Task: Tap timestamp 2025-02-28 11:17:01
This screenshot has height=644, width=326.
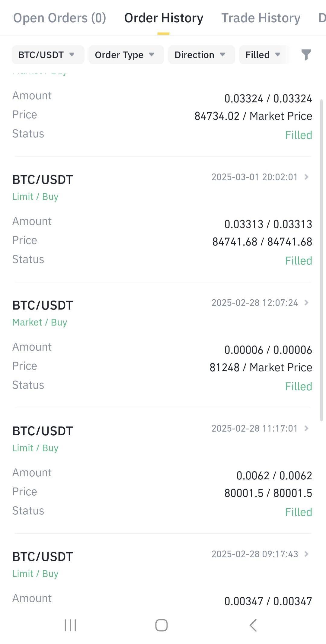Action: click(254, 428)
